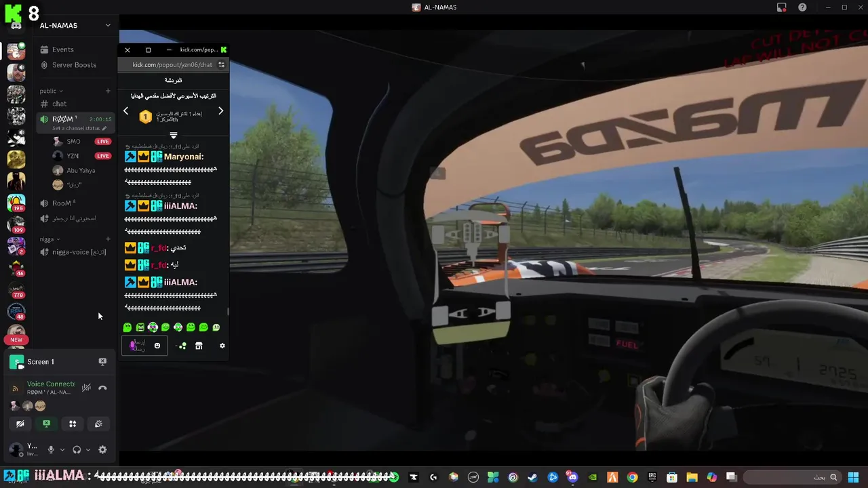Join the RooM² voice channel

pyautogui.click(x=64, y=203)
